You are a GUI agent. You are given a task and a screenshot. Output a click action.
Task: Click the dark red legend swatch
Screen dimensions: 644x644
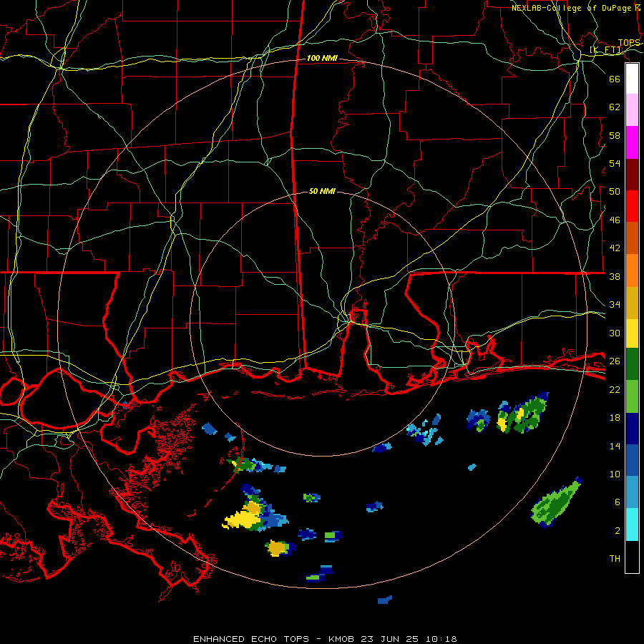632,175
